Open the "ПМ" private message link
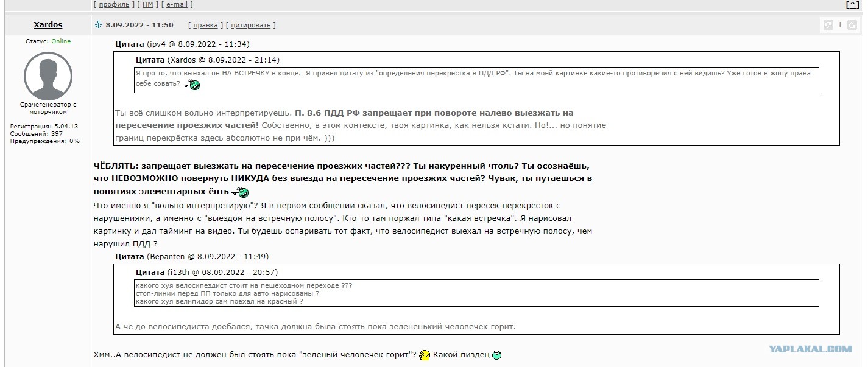Screen dimensions: 868x367 click(x=147, y=4)
